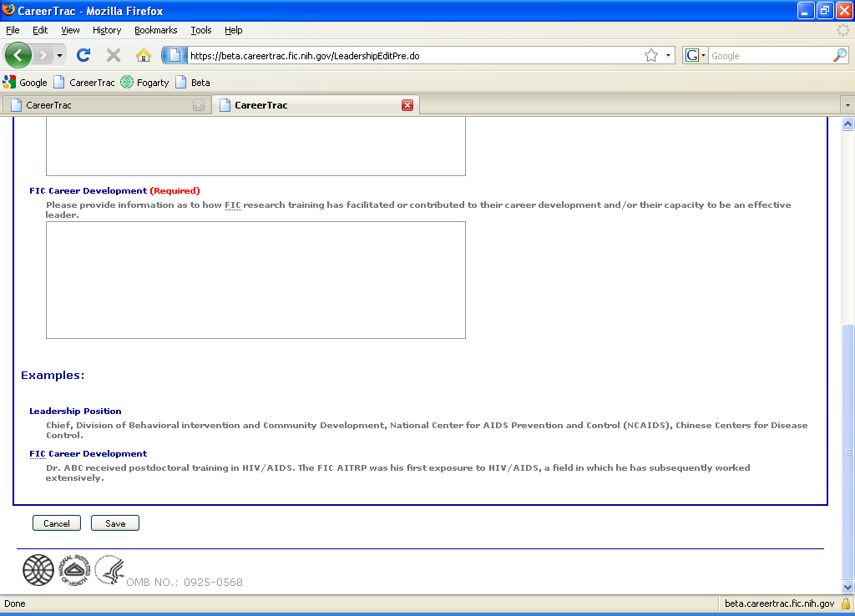Click into the upper text area above FIC Career Development

point(255,145)
